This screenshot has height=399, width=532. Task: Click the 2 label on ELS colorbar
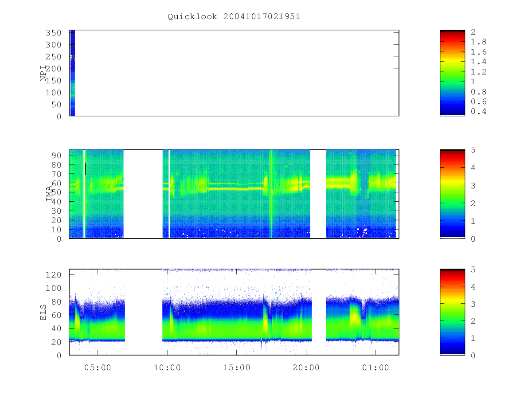point(473,321)
